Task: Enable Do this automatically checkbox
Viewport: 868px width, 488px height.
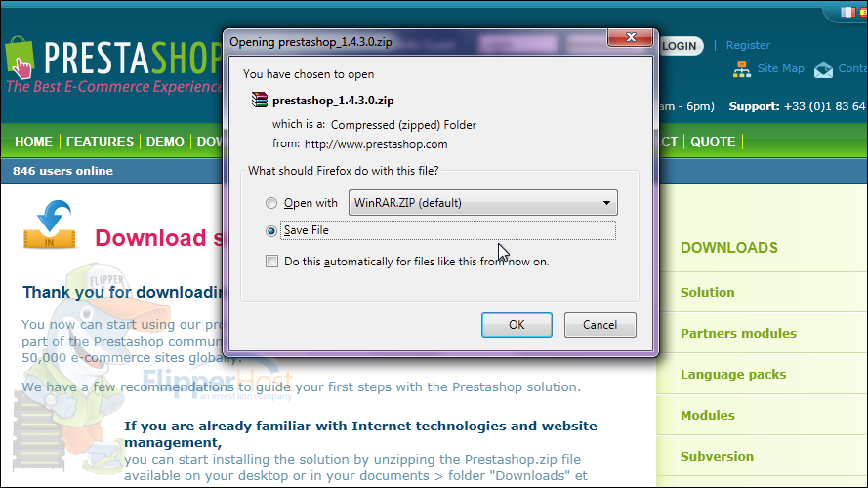Action: pyautogui.click(x=271, y=262)
